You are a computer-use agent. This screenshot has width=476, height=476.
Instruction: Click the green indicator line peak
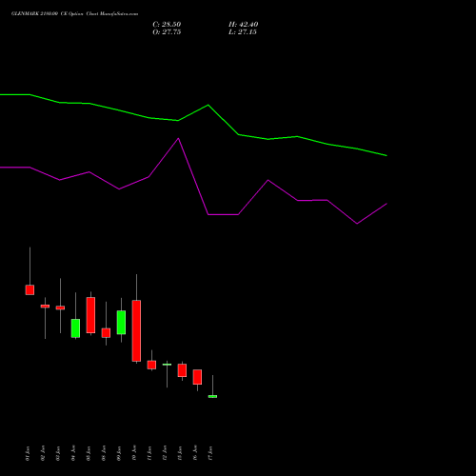[208, 105]
